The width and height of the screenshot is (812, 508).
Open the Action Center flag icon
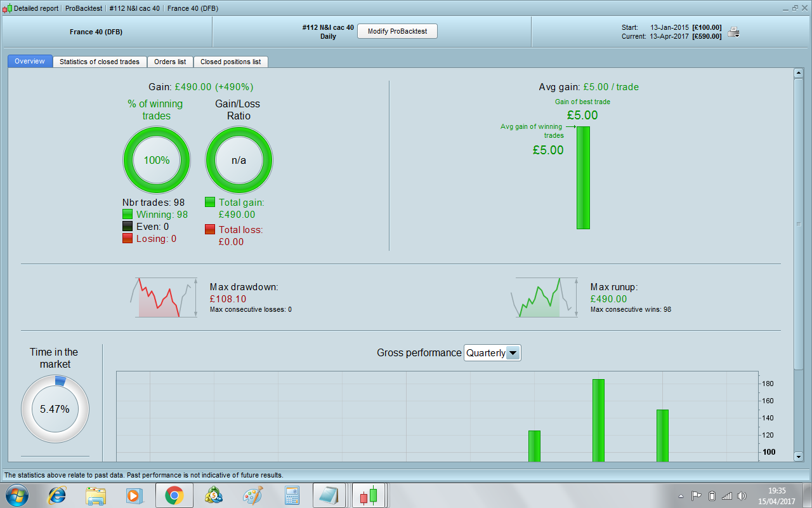click(x=696, y=496)
